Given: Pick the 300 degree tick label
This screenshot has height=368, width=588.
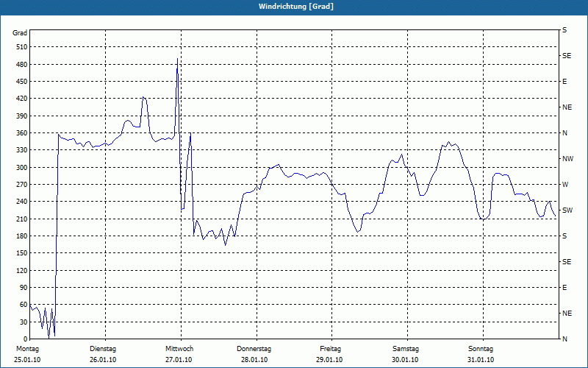Looking at the screenshot, I should tap(22, 168).
